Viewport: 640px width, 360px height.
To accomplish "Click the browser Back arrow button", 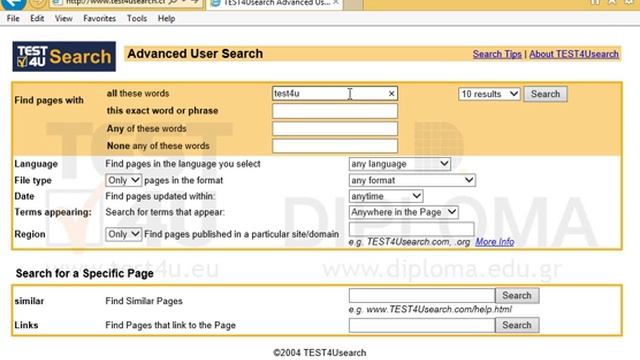I will click(13, 3).
